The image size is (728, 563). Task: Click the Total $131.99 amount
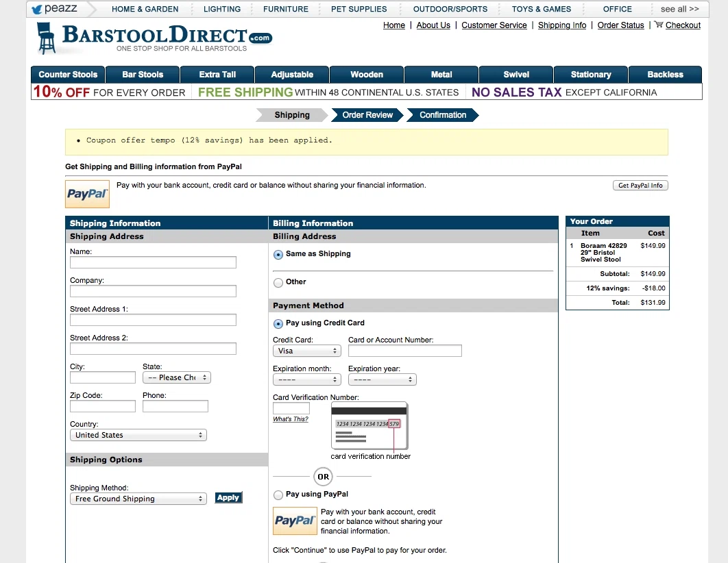pos(653,302)
